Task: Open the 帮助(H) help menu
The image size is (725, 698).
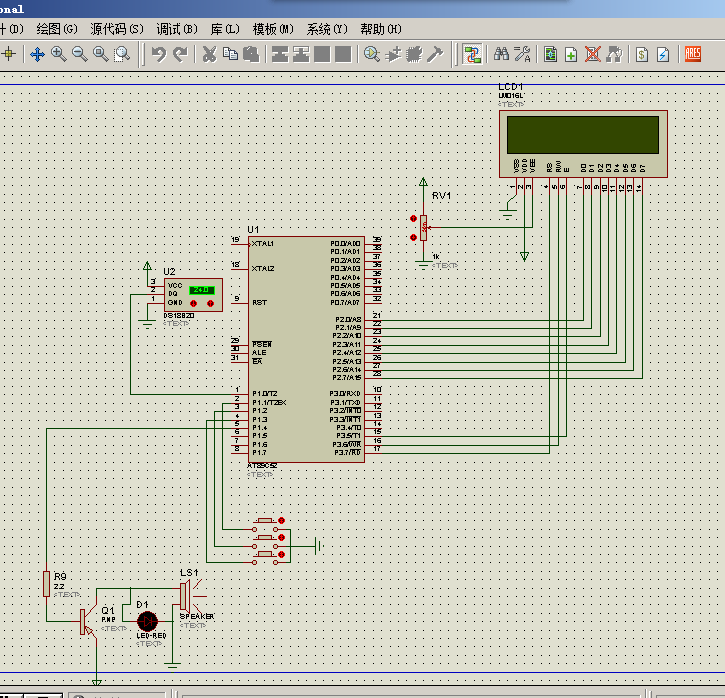Action: point(381,29)
